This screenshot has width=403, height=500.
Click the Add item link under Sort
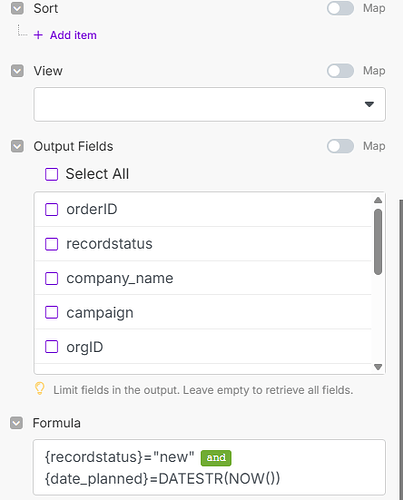click(x=73, y=35)
